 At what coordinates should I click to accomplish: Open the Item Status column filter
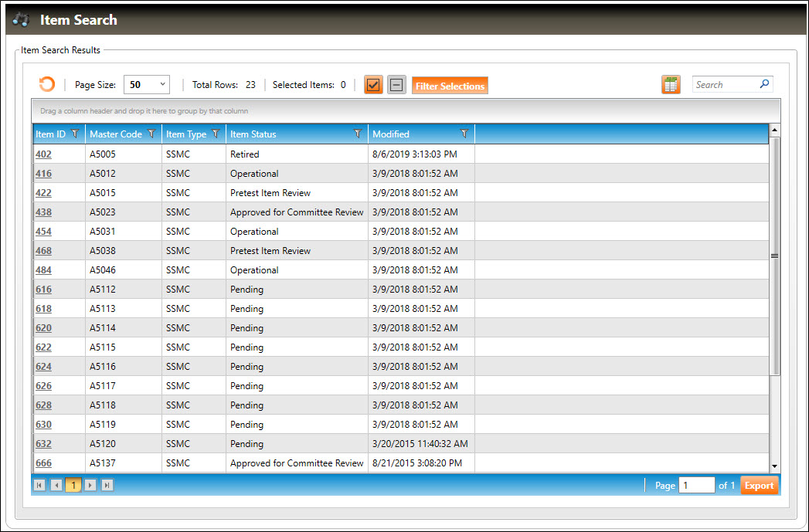[357, 134]
